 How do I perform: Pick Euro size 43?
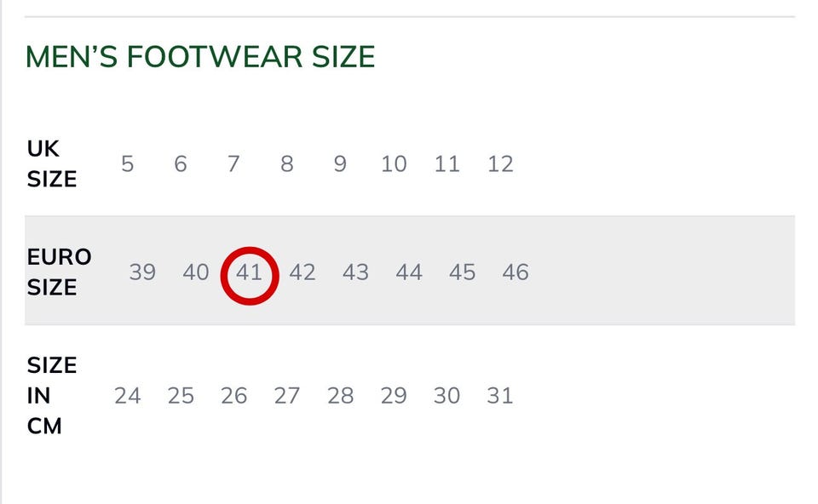pyautogui.click(x=355, y=272)
